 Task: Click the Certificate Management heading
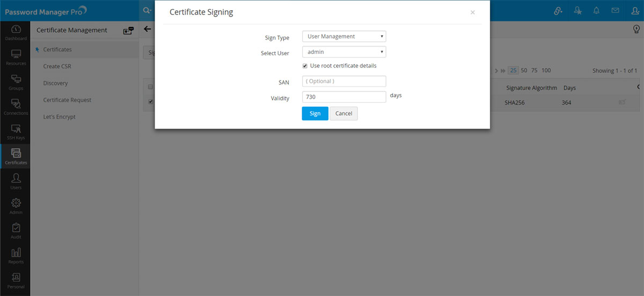[72, 30]
